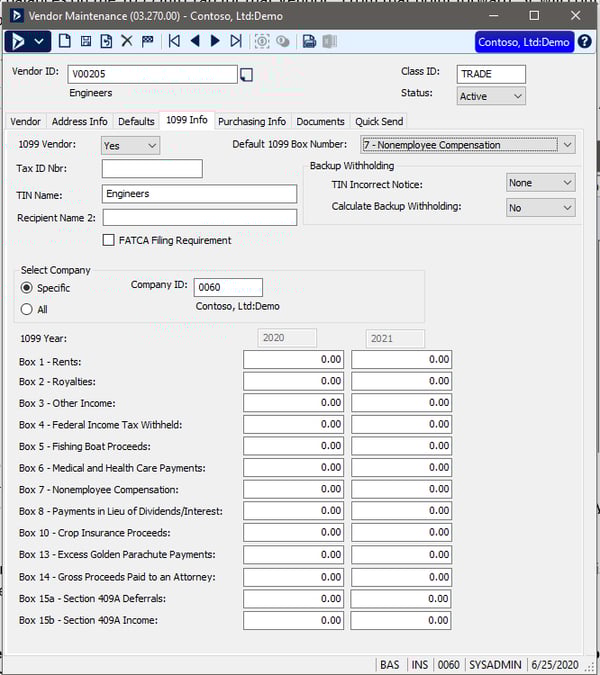Viewport: 600px width, 675px height.
Task: Open the notes icon beside Vendor ID
Action: pos(246,75)
